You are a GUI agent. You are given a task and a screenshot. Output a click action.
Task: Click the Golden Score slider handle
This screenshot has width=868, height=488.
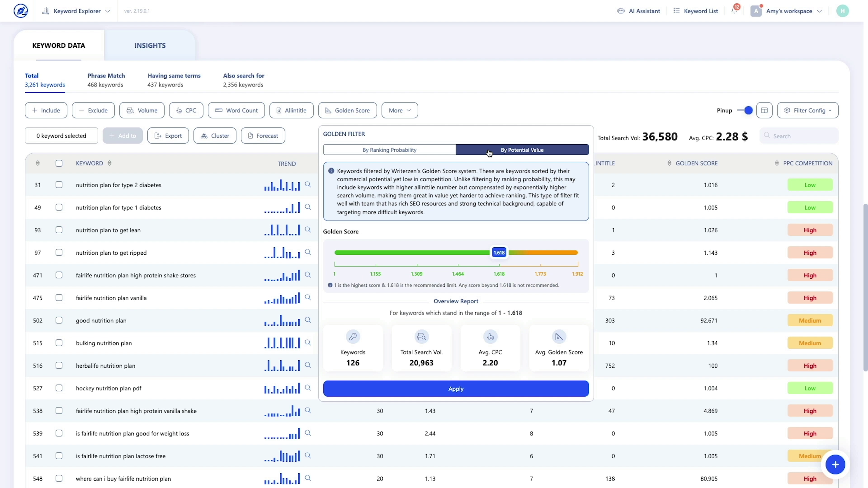499,253
